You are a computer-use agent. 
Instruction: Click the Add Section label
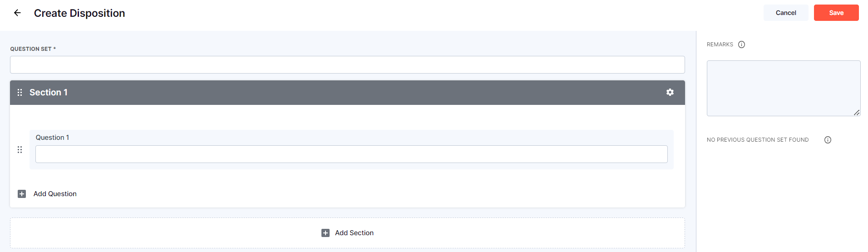coord(354,233)
